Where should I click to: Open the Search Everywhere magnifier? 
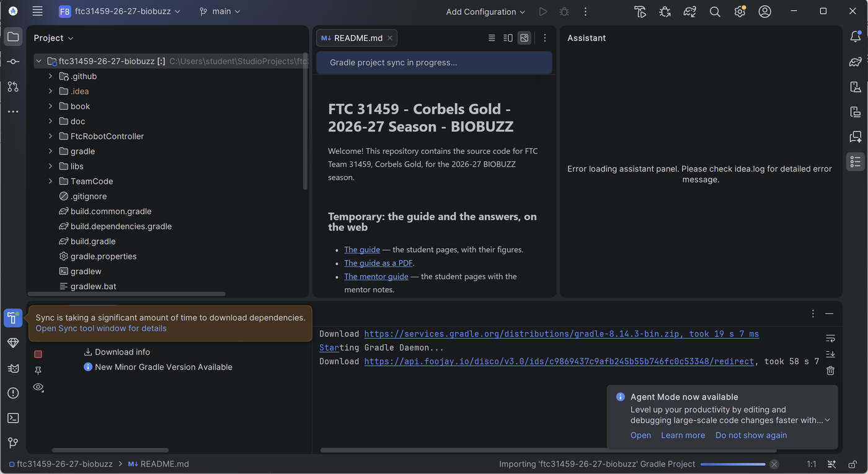[715, 12]
